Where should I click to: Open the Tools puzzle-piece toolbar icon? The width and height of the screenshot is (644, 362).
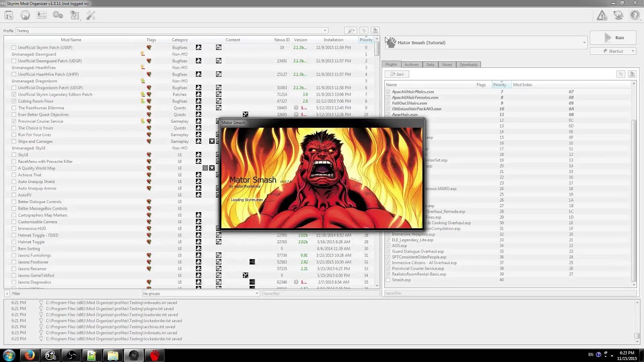point(74,16)
